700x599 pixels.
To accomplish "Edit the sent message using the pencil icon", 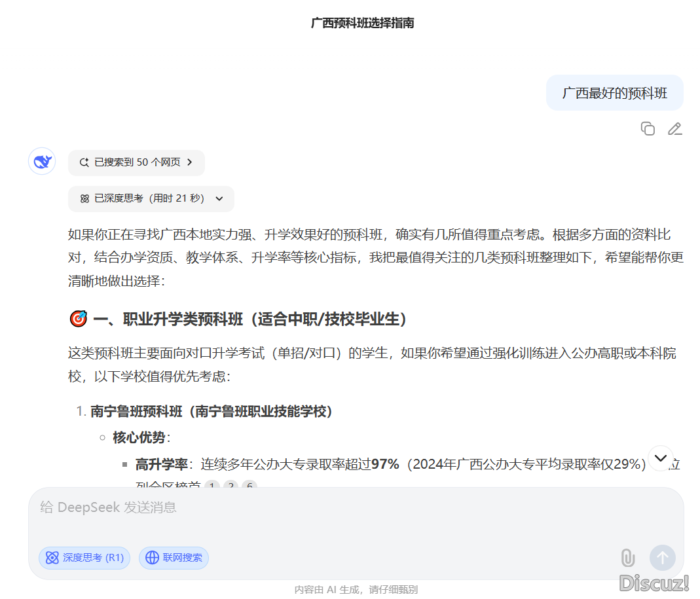I will pos(674,128).
